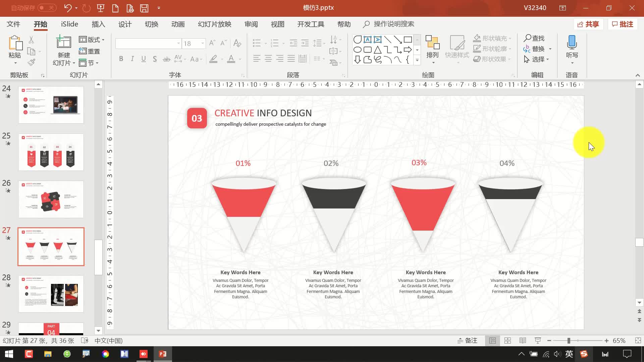644x362 pixels.
Task: Collapse the ribbon arrow
Action: click(638, 75)
